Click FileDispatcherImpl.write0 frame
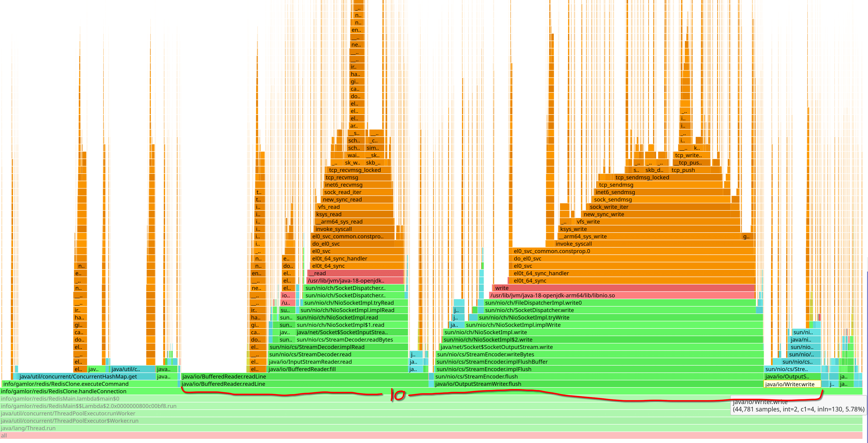This screenshot has height=443, width=868. coord(620,303)
